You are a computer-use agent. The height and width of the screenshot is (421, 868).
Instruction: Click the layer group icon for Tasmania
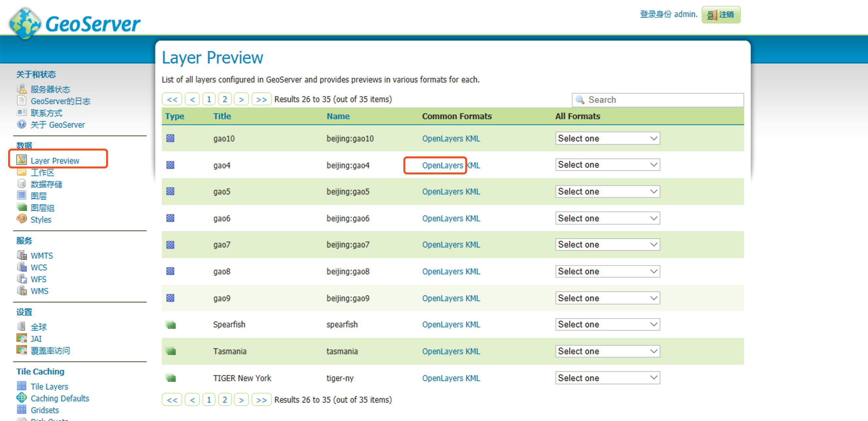[x=171, y=351]
